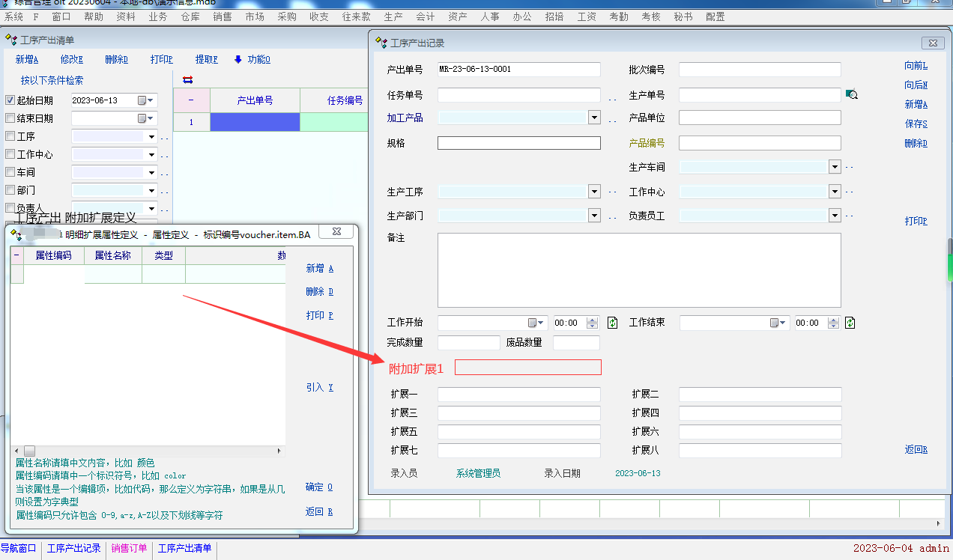This screenshot has height=560, width=953.
Task: Click the 保存S link to save record
Action: point(916,124)
